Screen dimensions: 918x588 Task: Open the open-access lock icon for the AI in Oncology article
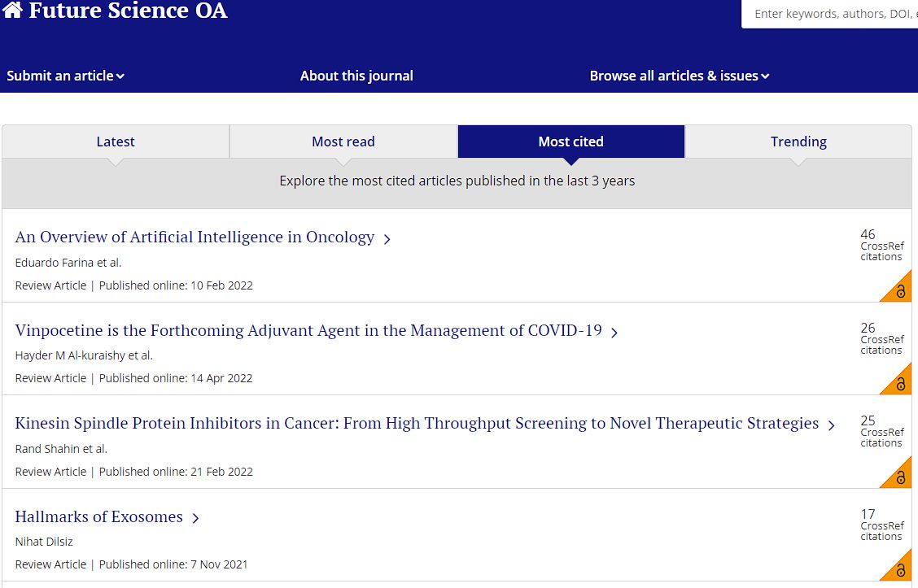click(900, 290)
